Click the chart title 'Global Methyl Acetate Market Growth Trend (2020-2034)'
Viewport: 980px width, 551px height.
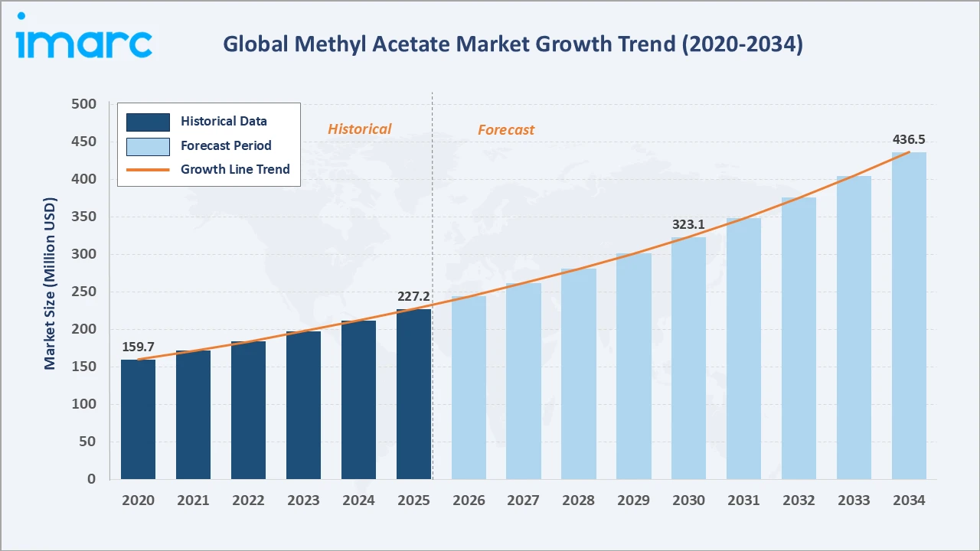pyautogui.click(x=513, y=44)
